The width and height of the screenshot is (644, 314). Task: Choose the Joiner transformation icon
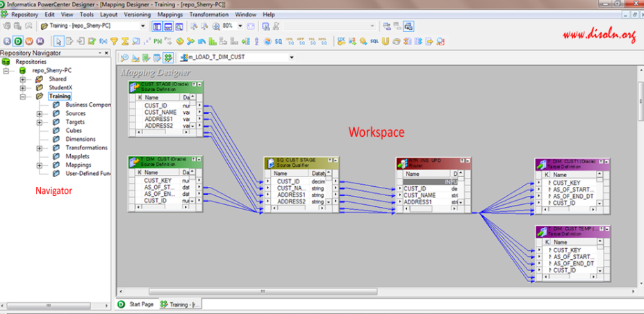click(x=190, y=41)
